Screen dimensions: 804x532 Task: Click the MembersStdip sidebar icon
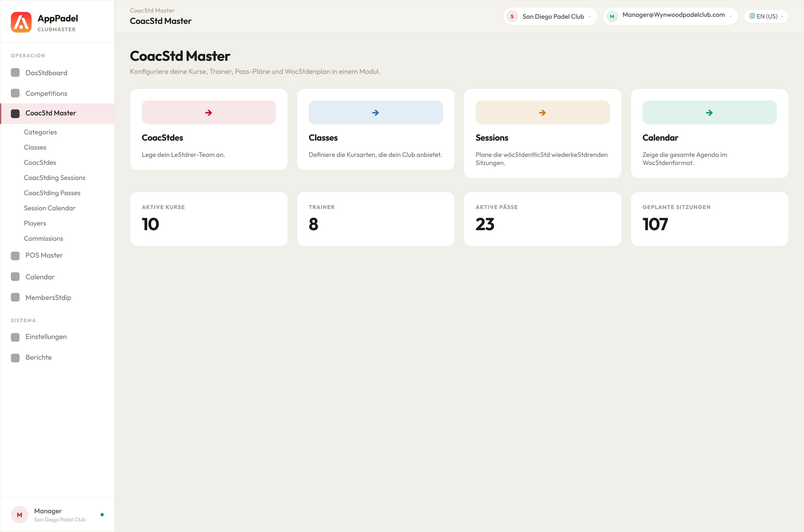click(15, 297)
